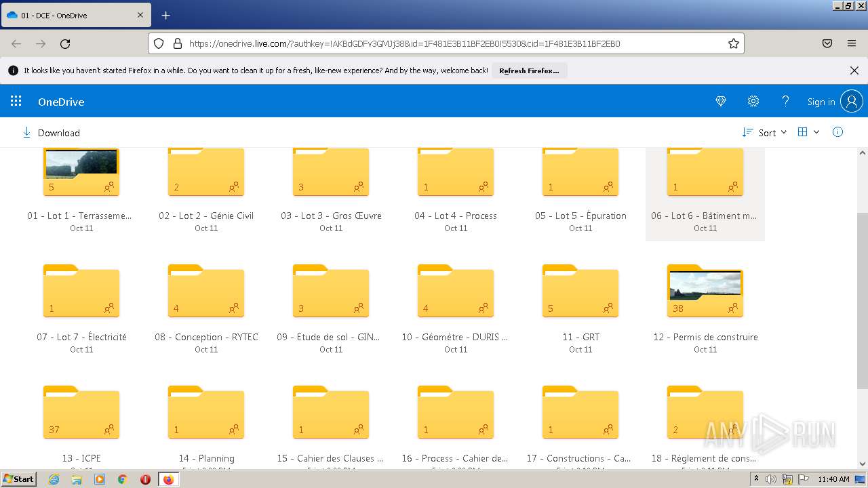Click the OneDrive brand link

click(61, 102)
